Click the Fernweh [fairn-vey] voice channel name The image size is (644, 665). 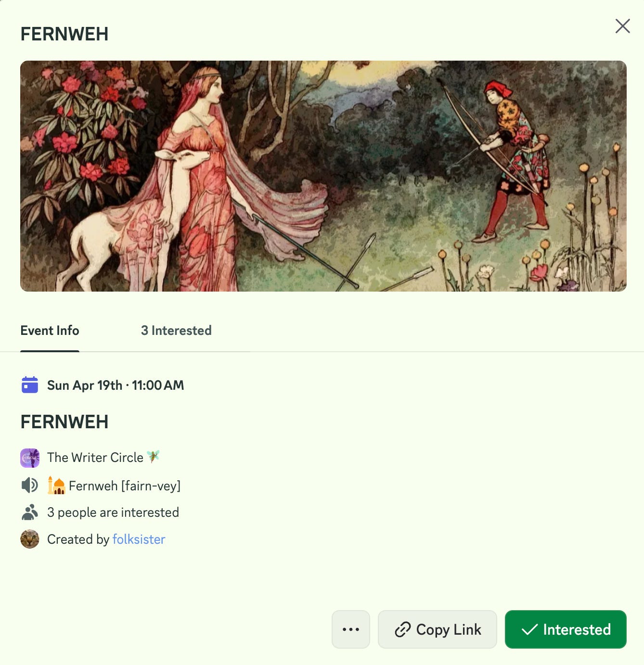(x=125, y=486)
